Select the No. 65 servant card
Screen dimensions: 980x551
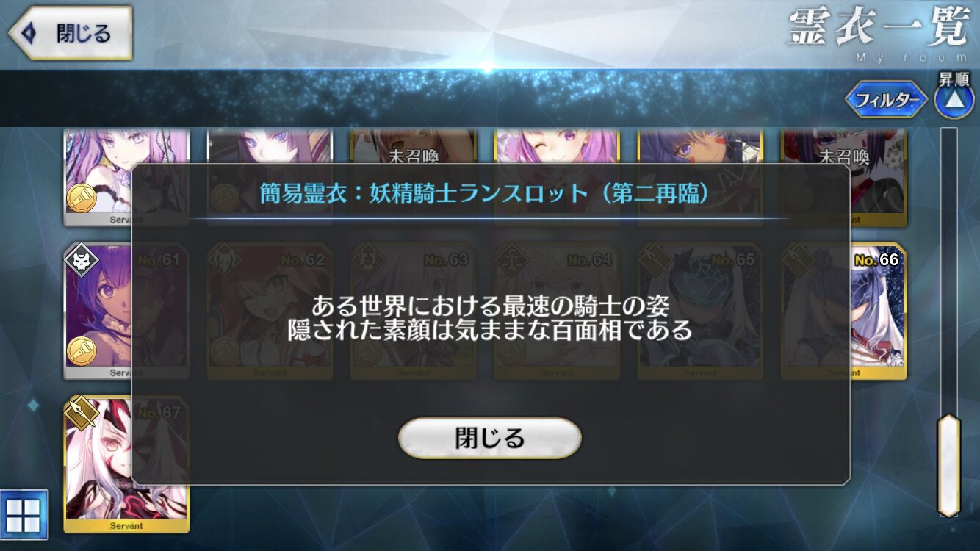click(700, 311)
